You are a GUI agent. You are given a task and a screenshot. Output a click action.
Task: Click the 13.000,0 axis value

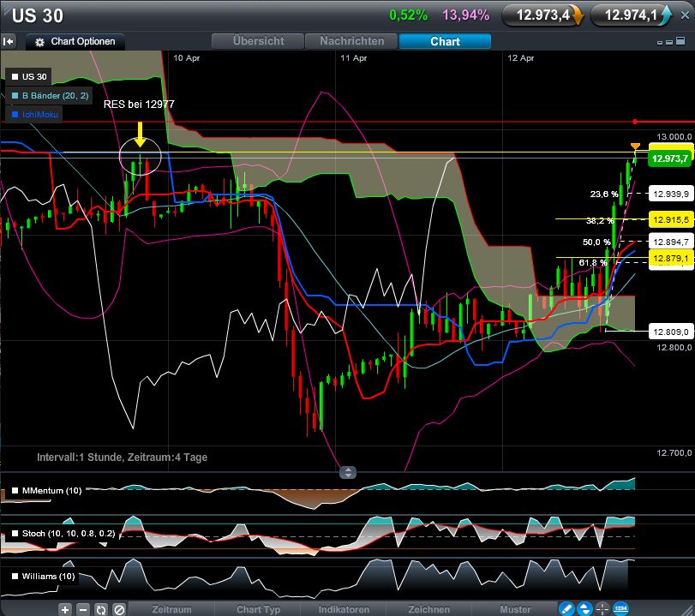pyautogui.click(x=674, y=137)
